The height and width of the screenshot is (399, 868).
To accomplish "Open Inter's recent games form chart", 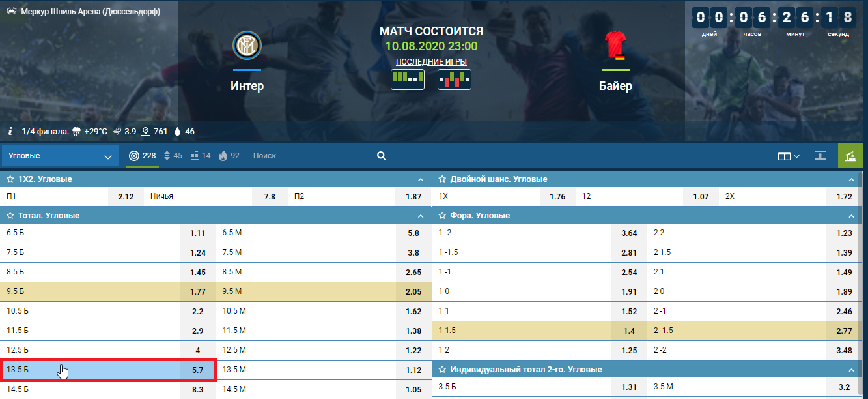I will [x=408, y=80].
